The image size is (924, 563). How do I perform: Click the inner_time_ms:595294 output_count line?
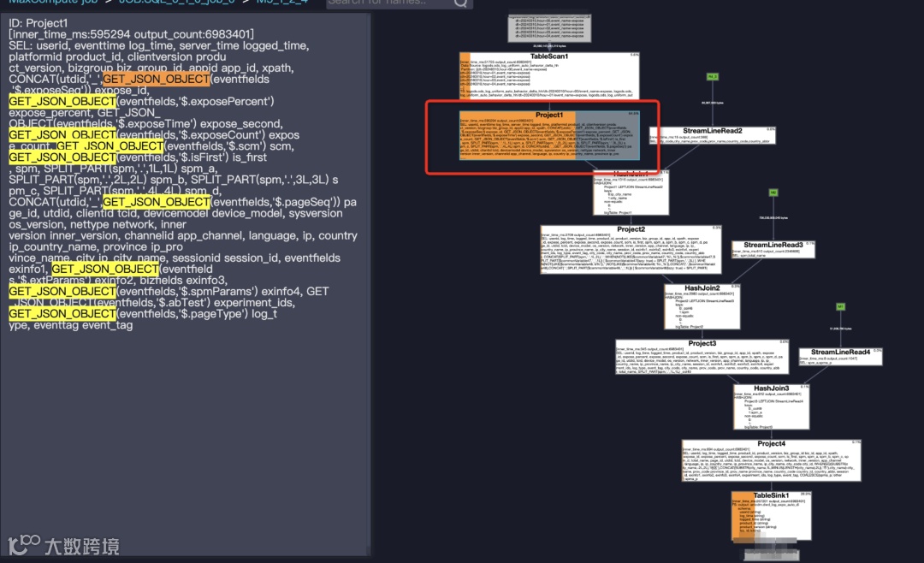132,34
